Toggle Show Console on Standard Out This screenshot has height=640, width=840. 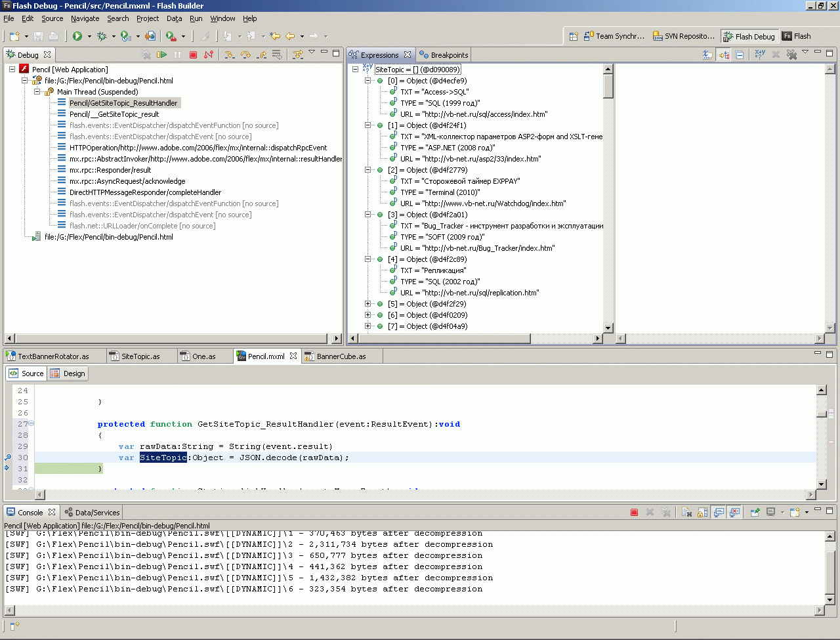coord(719,512)
